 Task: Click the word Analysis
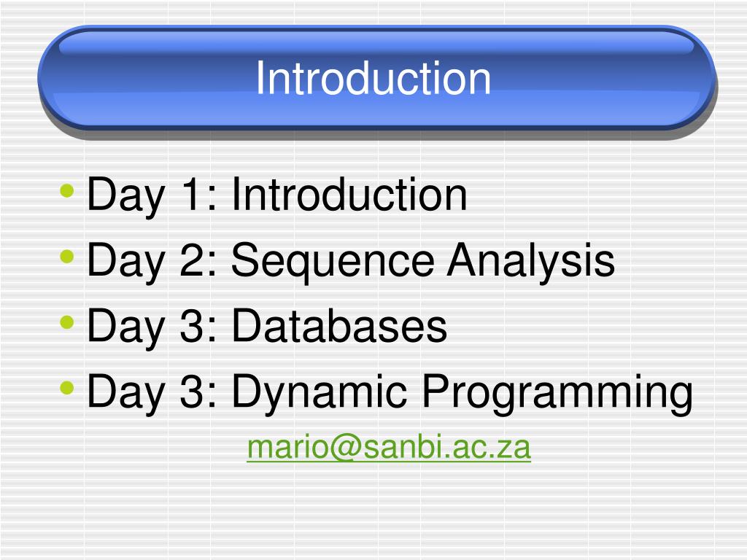531,262
